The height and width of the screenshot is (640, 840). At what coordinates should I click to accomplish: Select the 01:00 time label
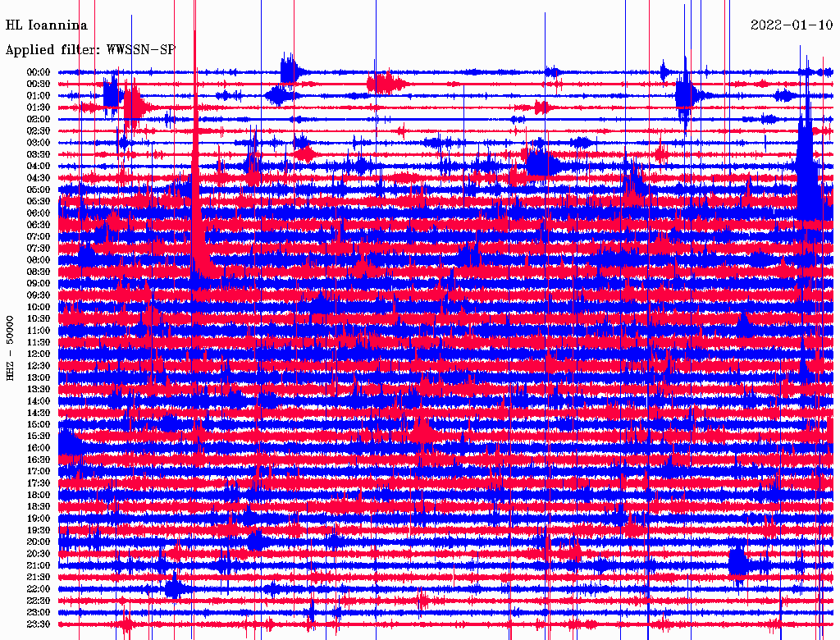pyautogui.click(x=39, y=95)
